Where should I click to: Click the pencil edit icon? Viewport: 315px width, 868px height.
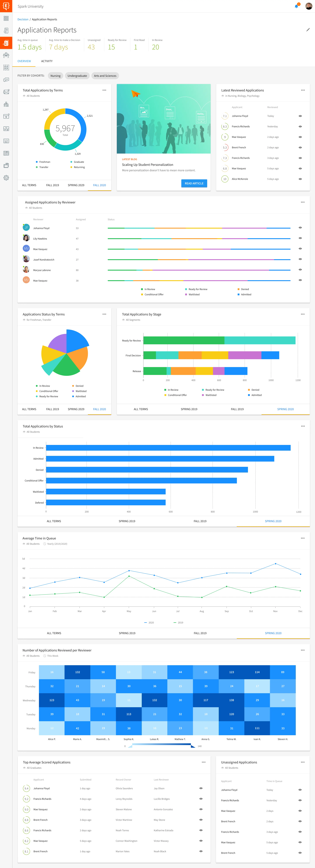pos(308,30)
